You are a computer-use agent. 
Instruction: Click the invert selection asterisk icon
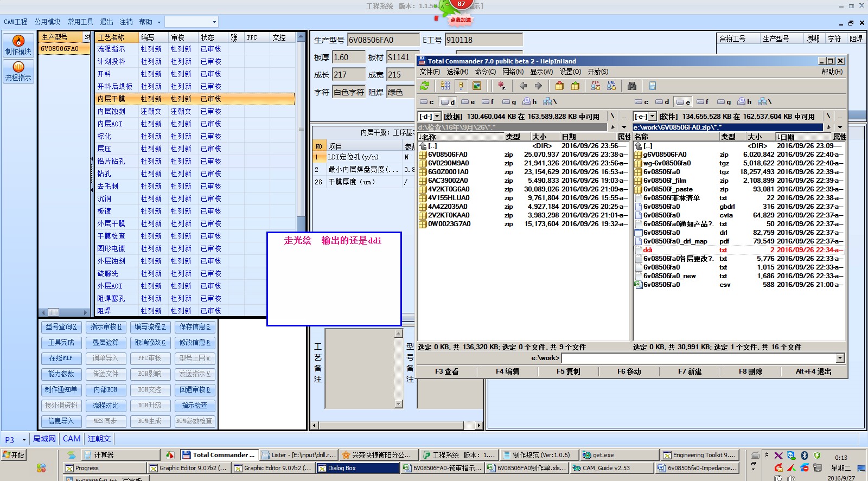[x=502, y=86]
